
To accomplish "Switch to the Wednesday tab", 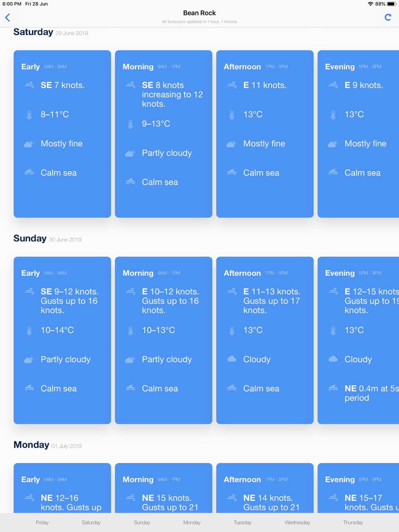I will pyautogui.click(x=297, y=522).
